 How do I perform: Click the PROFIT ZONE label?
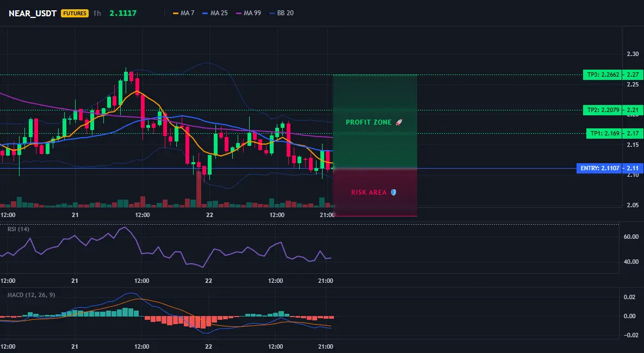(369, 122)
